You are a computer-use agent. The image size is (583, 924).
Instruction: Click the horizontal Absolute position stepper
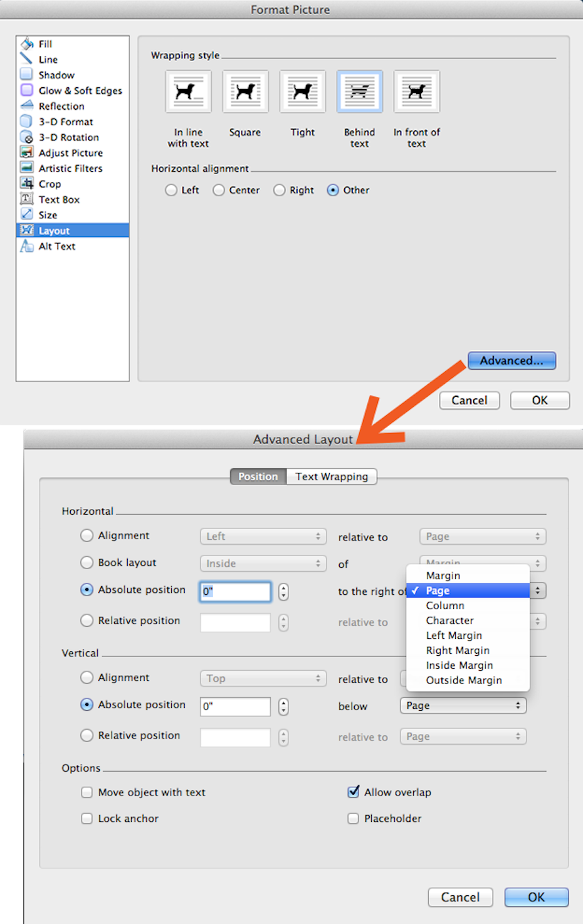283,591
